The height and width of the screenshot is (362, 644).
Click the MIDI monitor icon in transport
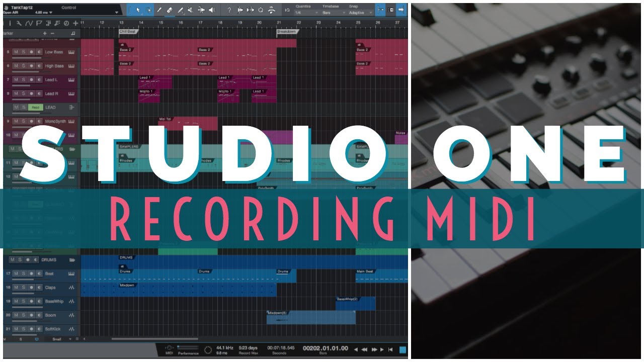(170, 348)
